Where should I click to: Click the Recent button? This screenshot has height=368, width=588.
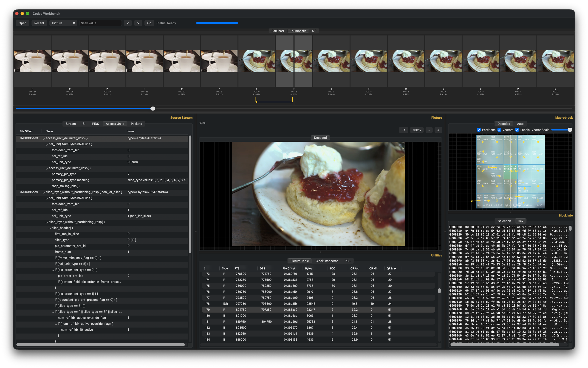39,23
